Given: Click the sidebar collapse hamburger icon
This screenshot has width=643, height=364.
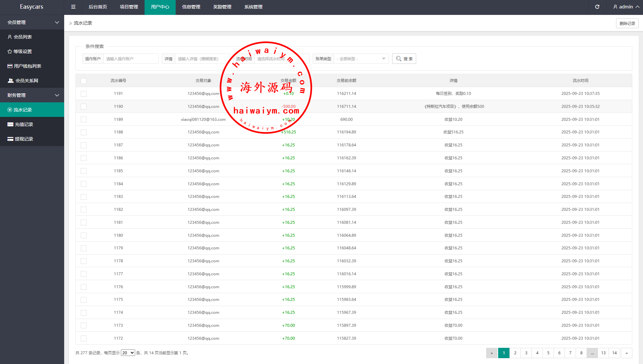Looking at the screenshot, I should pos(73,7).
